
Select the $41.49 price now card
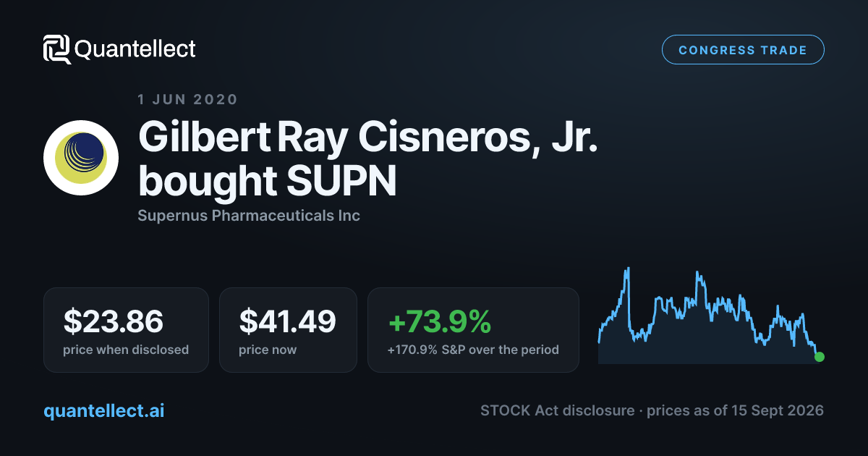288,330
